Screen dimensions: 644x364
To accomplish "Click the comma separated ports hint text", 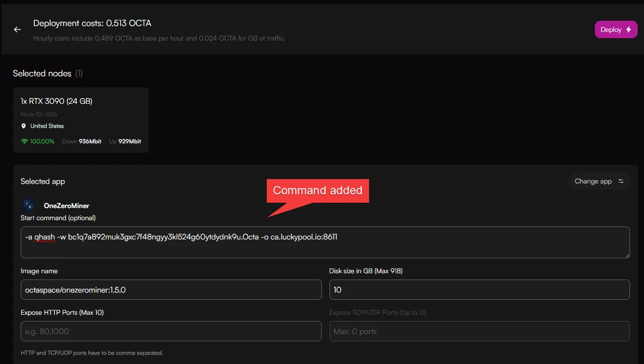I will [92, 353].
